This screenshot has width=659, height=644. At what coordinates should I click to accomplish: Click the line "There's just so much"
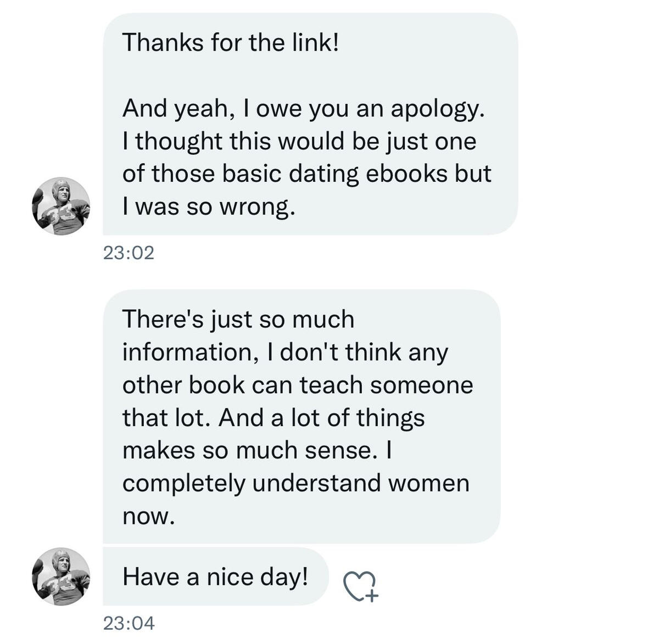pyautogui.click(x=238, y=320)
